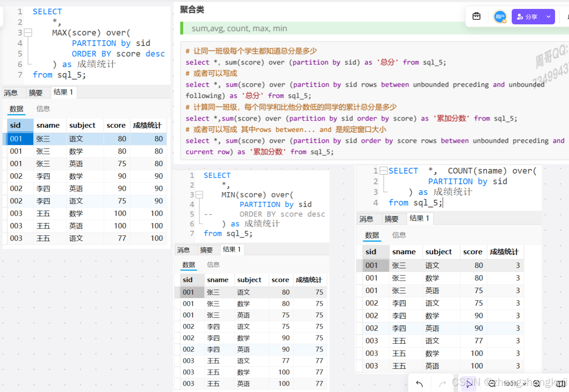Select first 001 cell in MIN results table
The image size is (569, 392).
point(192,292)
